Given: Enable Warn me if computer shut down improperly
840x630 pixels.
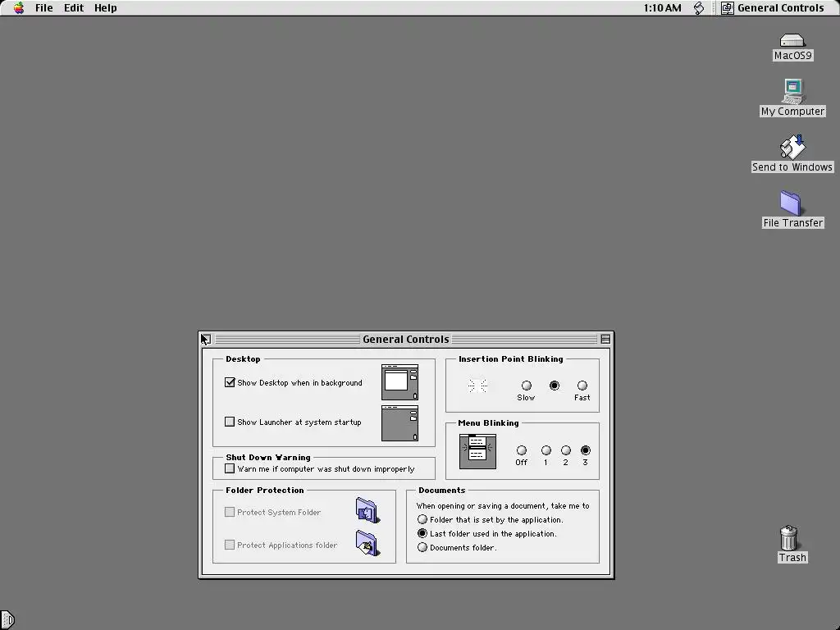Looking at the screenshot, I should (230, 468).
